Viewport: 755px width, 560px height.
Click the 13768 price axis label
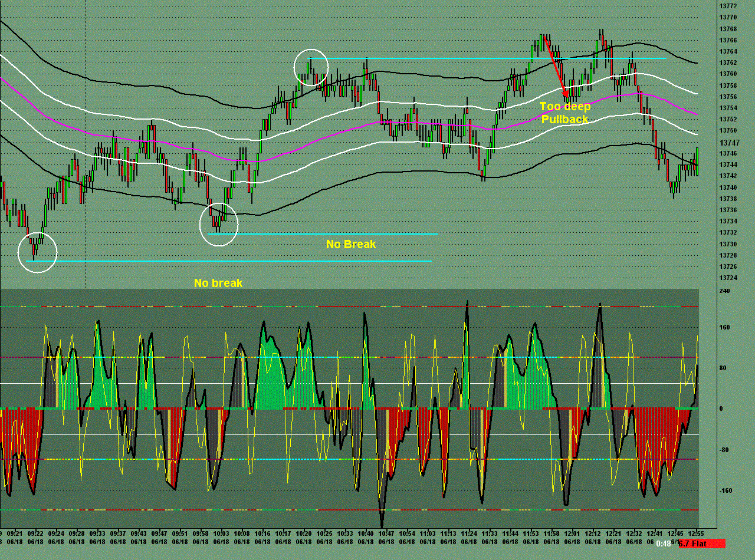click(728, 29)
